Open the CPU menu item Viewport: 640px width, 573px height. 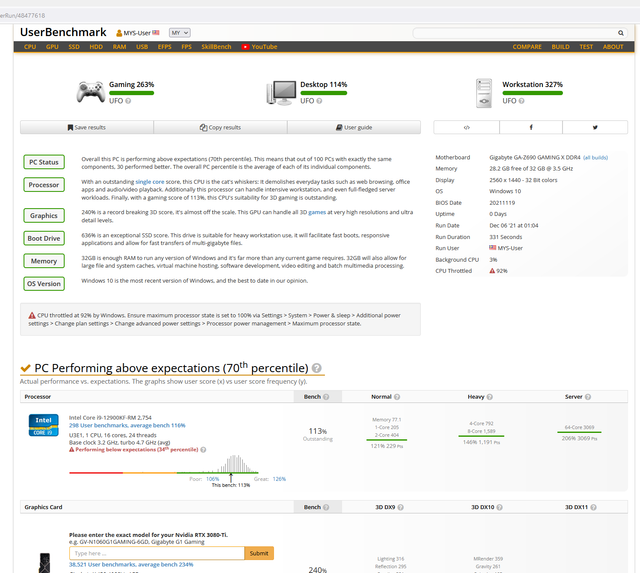pos(30,47)
